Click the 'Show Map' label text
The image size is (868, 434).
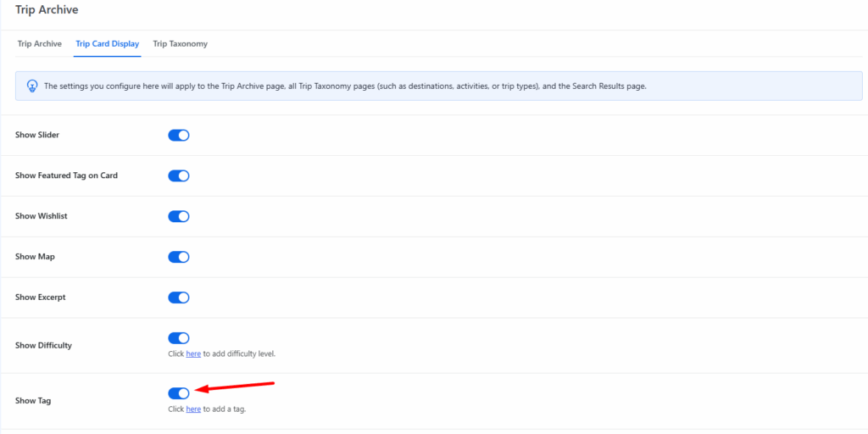[35, 257]
